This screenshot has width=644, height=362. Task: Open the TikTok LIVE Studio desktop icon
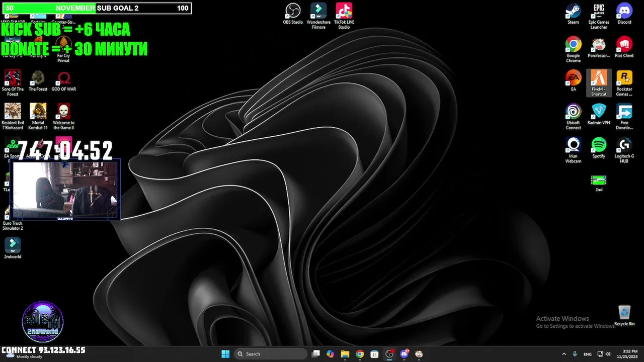[x=344, y=16]
